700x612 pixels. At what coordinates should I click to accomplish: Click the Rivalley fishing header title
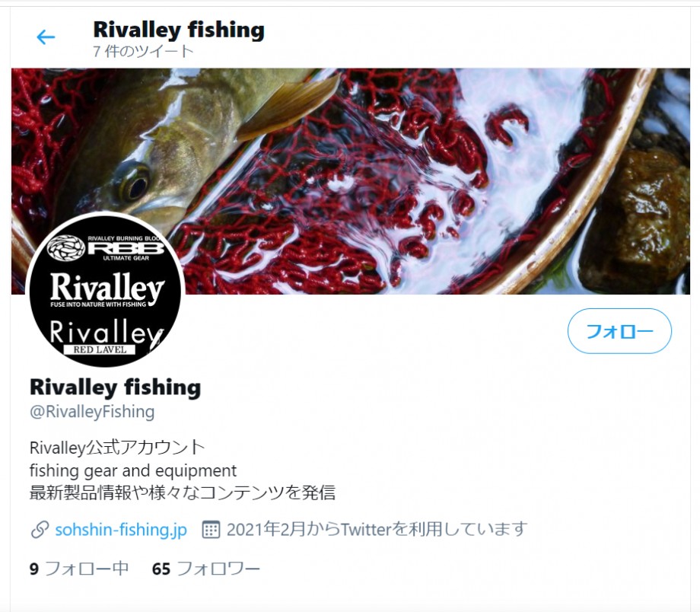click(x=179, y=30)
